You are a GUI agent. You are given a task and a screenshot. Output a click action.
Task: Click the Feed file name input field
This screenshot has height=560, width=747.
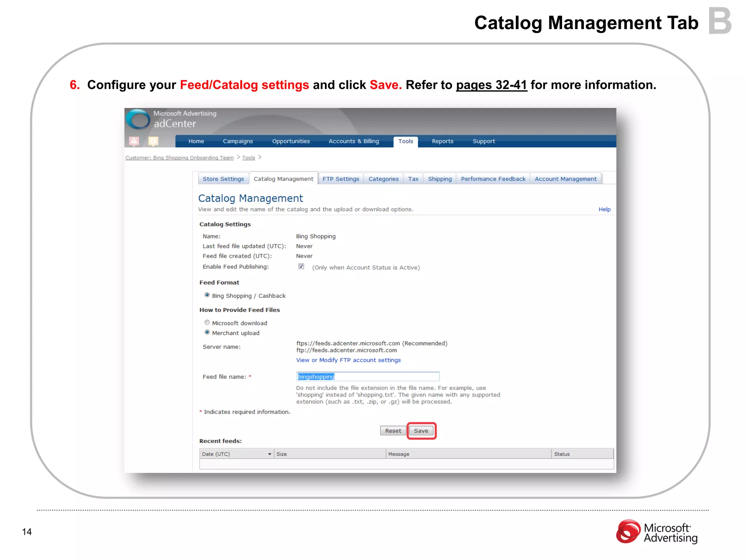(x=368, y=376)
